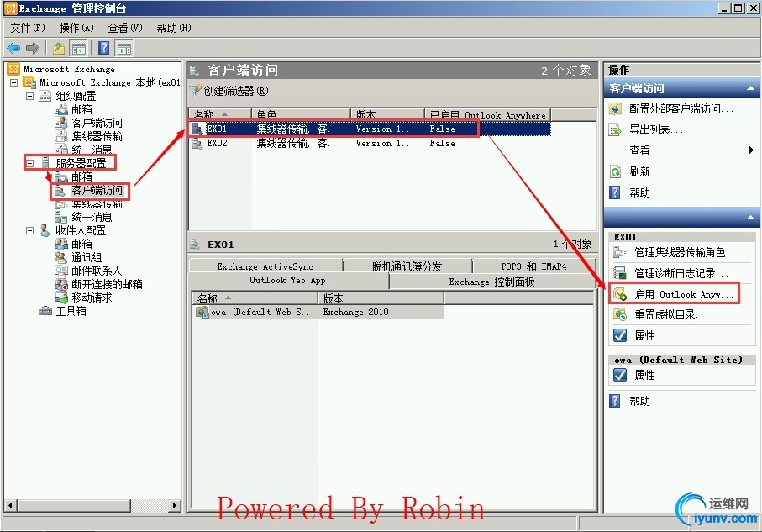Select 邮箱 under 组织配置

(81, 109)
